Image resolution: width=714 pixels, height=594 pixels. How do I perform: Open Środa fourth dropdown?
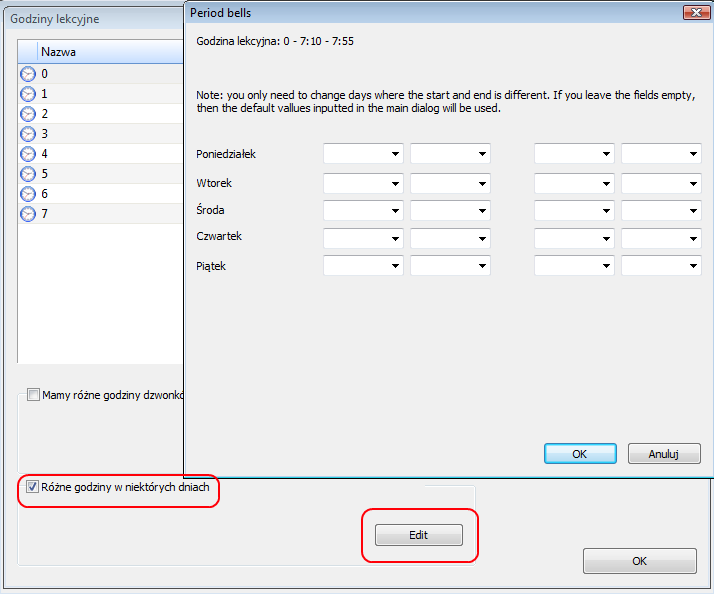pyautogui.click(x=661, y=210)
